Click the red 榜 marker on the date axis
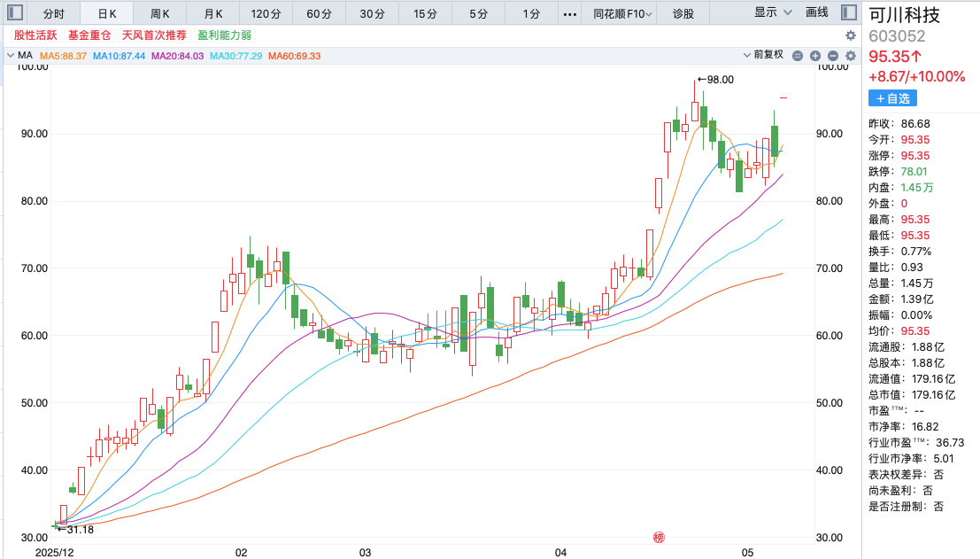Screen dimensions: 980x559 click(x=659, y=537)
